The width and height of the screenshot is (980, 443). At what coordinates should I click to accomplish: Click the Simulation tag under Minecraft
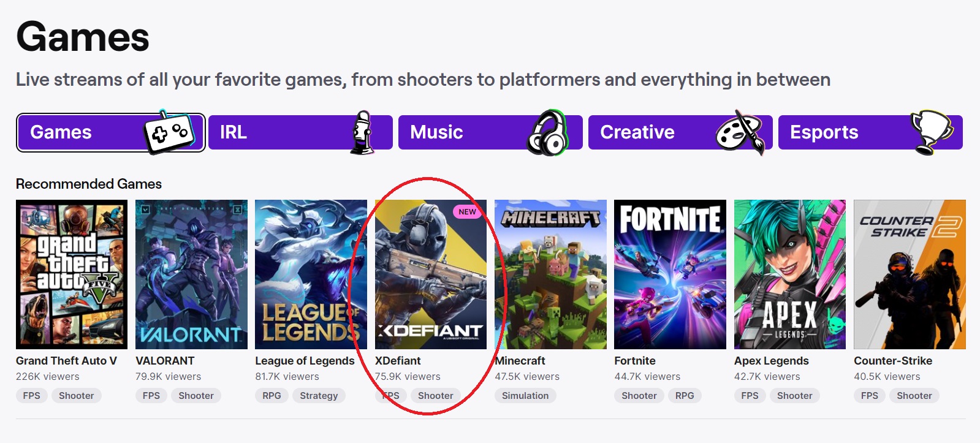(x=525, y=396)
